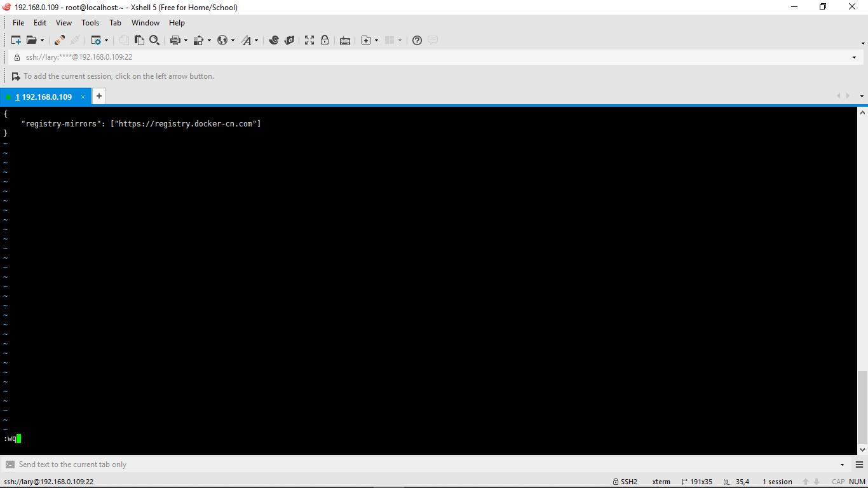868x488 pixels.
Task: Open the compose bar hamburger menu
Action: [859, 464]
